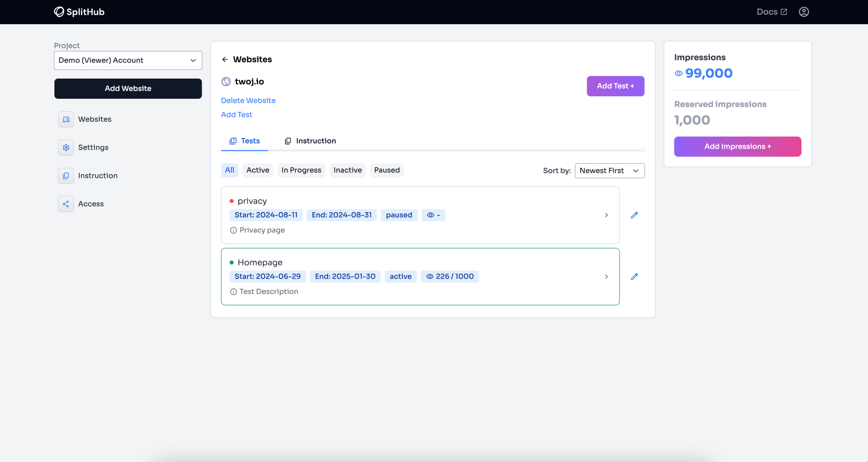This screenshot has height=462, width=868.
Task: Open the Docs external link
Action: point(771,12)
